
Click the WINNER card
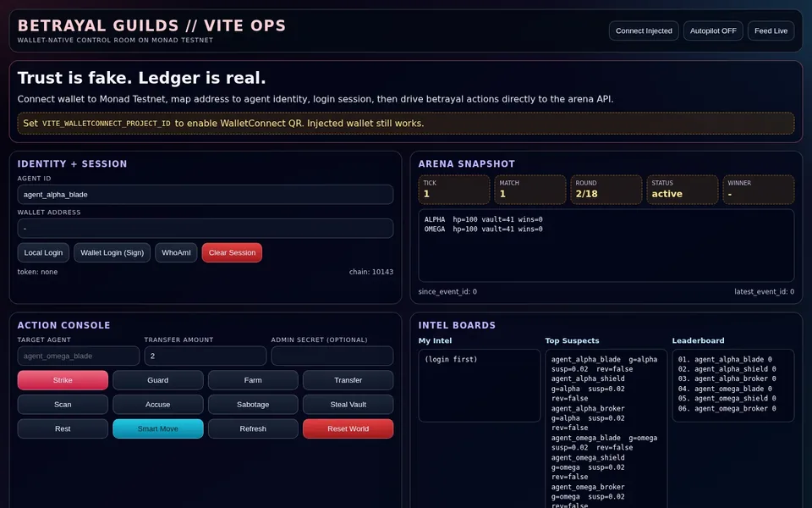[758, 189]
